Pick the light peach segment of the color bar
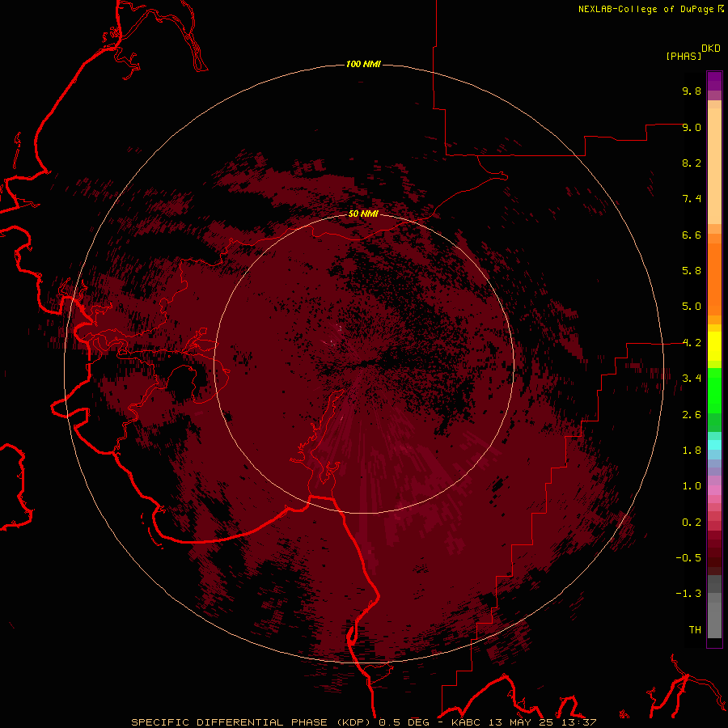Viewport: 728px width, 728px height. point(714,166)
